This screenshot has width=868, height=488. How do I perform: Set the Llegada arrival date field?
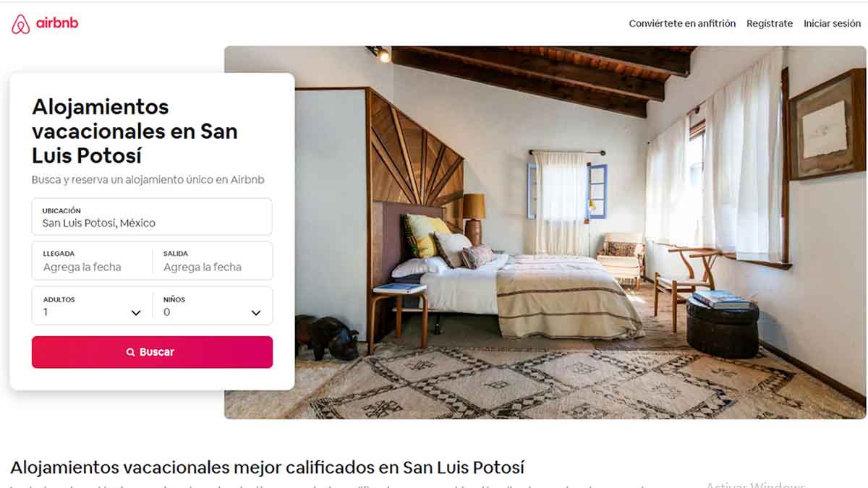(92, 261)
